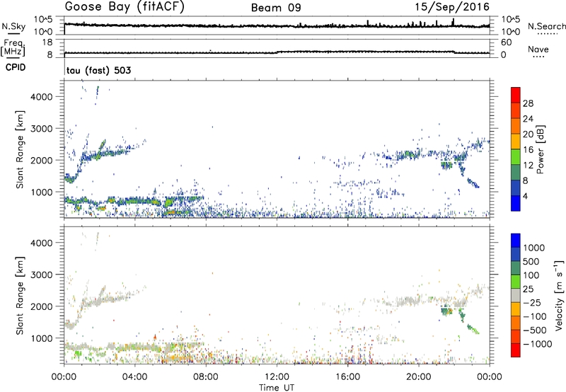Image resolution: width=566 pixels, height=392 pixels.
Task: Click the frequency trace line in the Freq panel
Action: click(277, 52)
